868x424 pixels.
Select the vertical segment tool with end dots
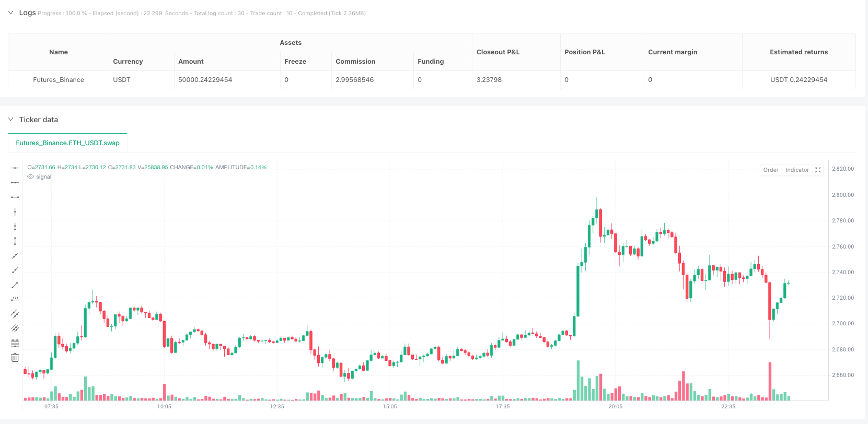(15, 241)
